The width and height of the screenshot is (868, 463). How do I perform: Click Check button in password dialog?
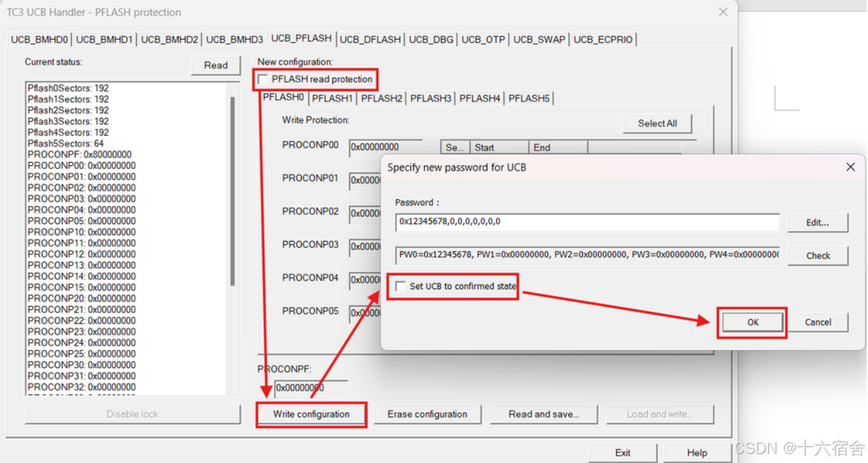tap(817, 255)
